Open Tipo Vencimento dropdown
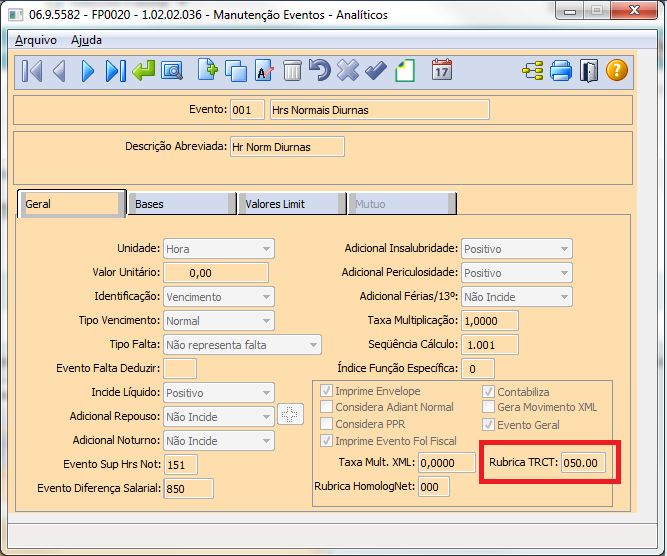Viewport: 667px width, 556px height. click(x=219, y=321)
